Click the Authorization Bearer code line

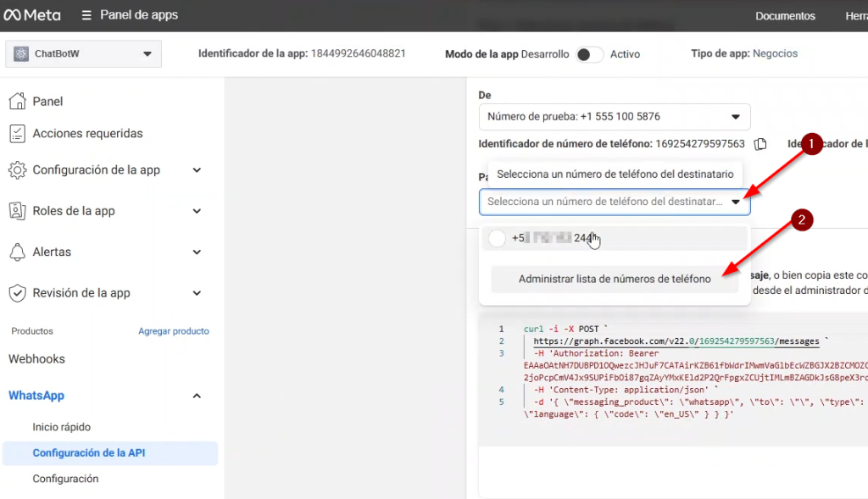pyautogui.click(x=596, y=353)
